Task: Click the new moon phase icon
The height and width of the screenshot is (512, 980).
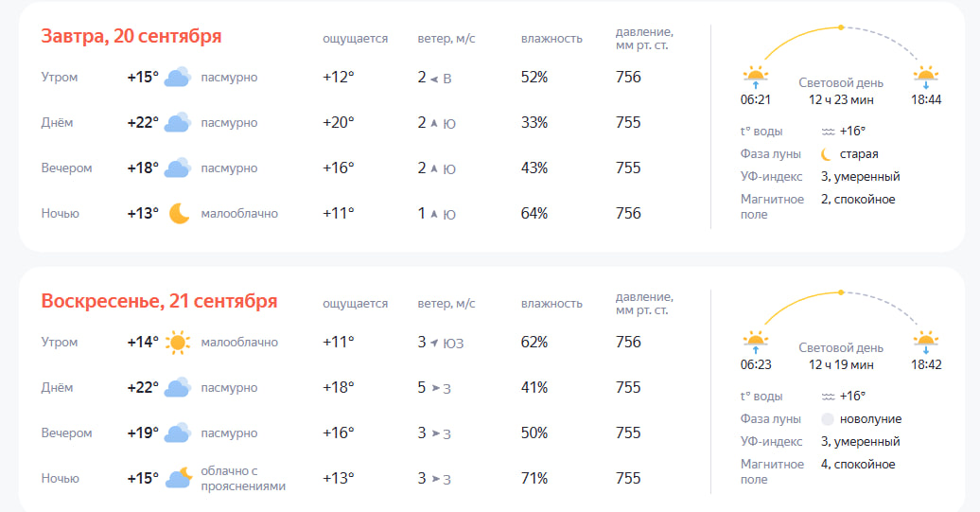Action: click(x=828, y=419)
